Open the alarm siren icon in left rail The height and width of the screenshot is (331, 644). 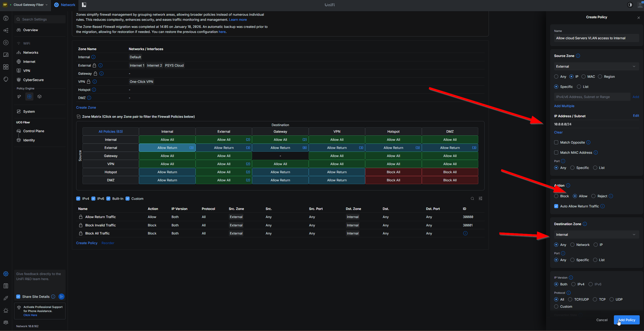point(6,310)
